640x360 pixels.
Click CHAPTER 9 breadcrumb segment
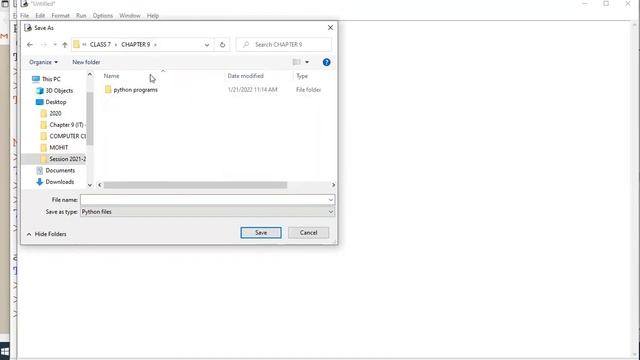pyautogui.click(x=136, y=44)
